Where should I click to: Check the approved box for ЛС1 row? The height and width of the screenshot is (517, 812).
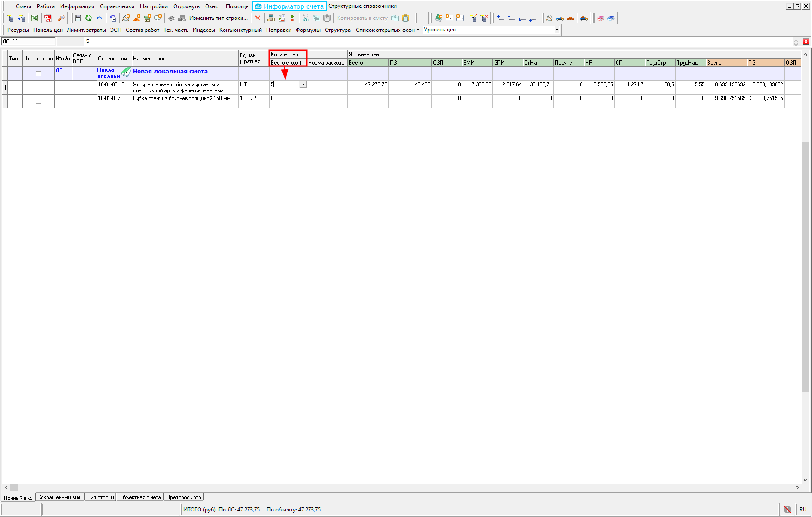click(x=38, y=74)
